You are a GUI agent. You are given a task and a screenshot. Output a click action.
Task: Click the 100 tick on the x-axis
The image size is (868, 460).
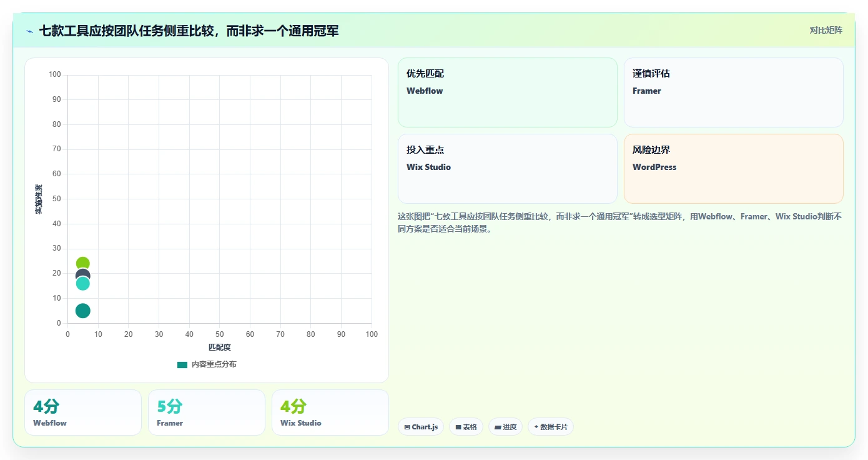[372, 334]
